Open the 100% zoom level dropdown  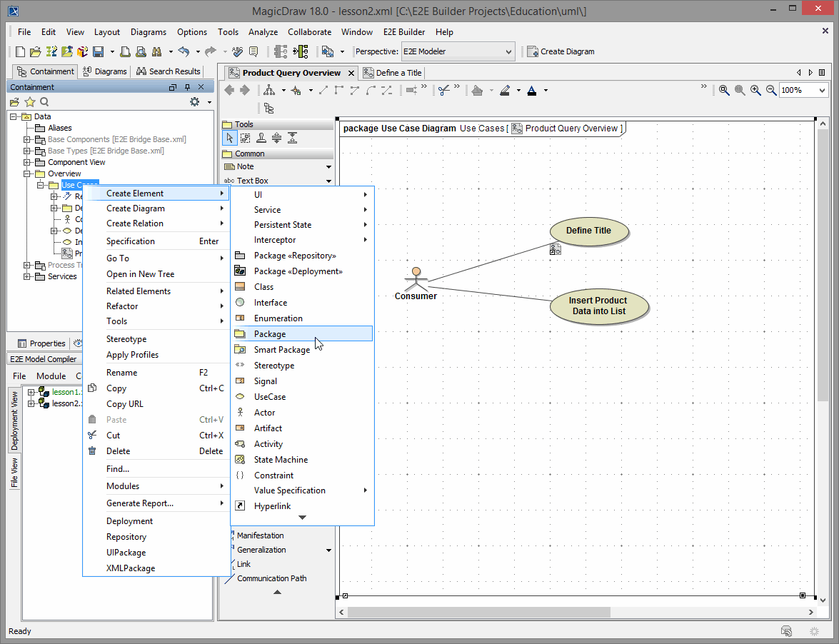point(822,91)
